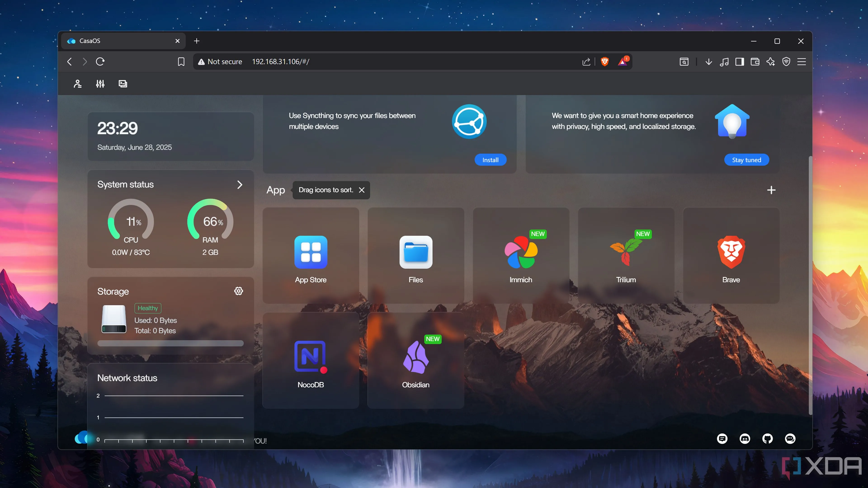Dismiss the Drag icons to sort tip
The image size is (868, 488).
coord(362,190)
